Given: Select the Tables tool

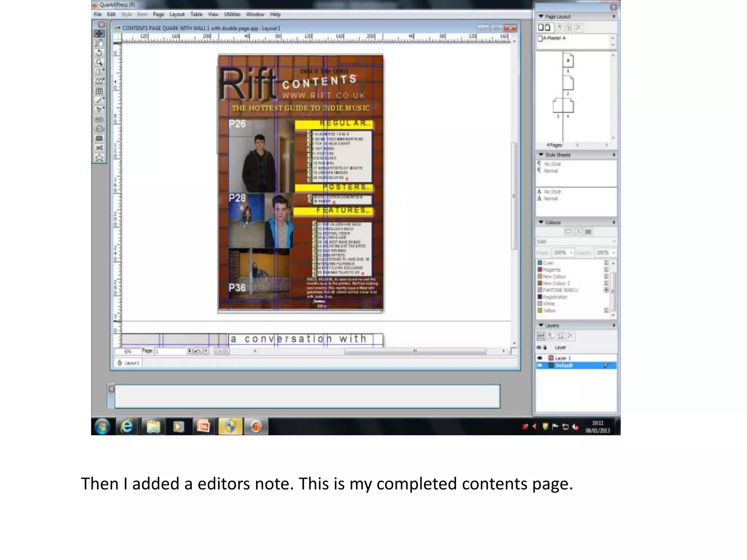Looking at the screenshot, I should coord(99,91).
